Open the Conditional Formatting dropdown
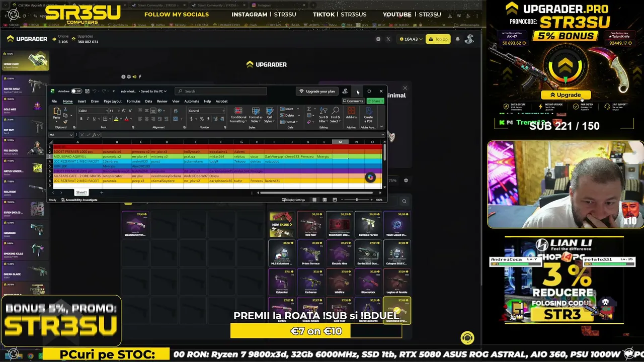This screenshot has height=362, width=644. point(238,115)
